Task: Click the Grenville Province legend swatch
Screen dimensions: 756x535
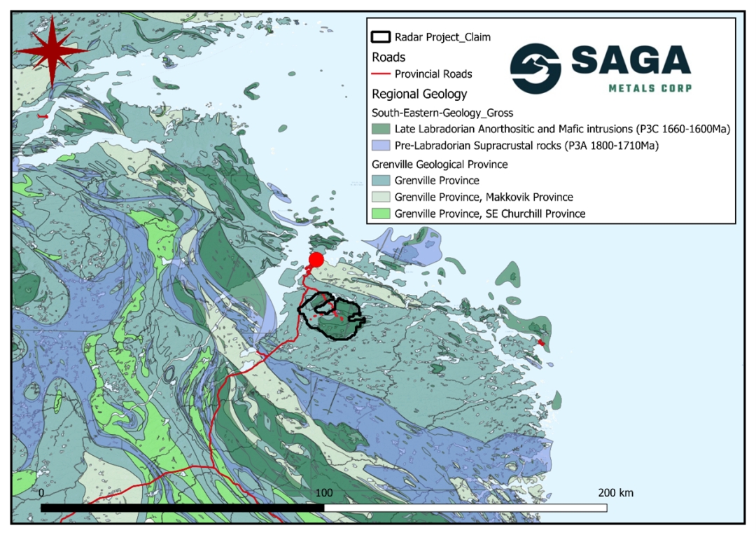Action: pos(381,181)
